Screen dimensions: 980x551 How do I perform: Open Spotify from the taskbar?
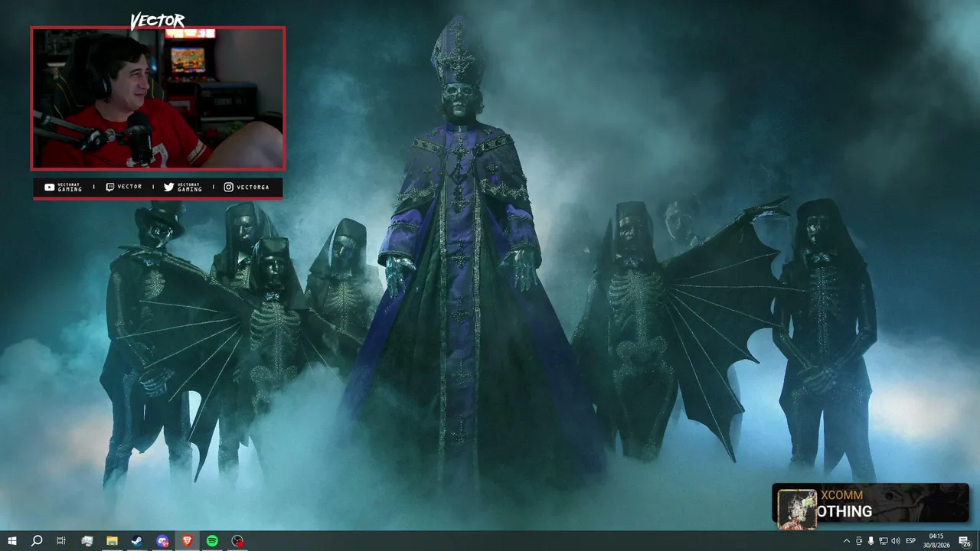point(212,541)
